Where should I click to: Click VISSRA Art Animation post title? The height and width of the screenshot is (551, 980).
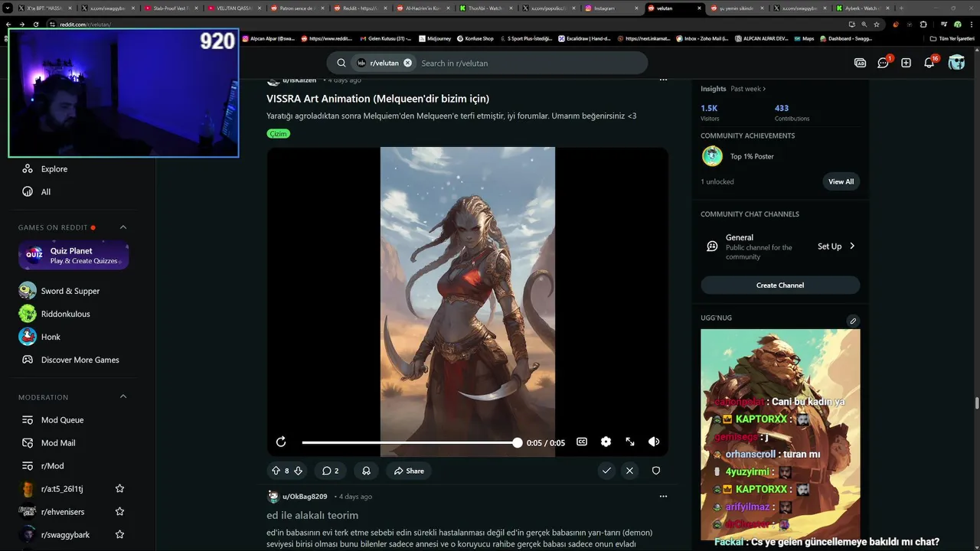[x=377, y=99]
